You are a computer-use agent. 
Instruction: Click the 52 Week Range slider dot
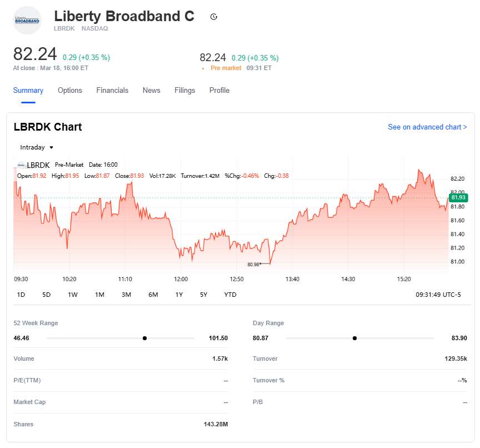tap(144, 338)
